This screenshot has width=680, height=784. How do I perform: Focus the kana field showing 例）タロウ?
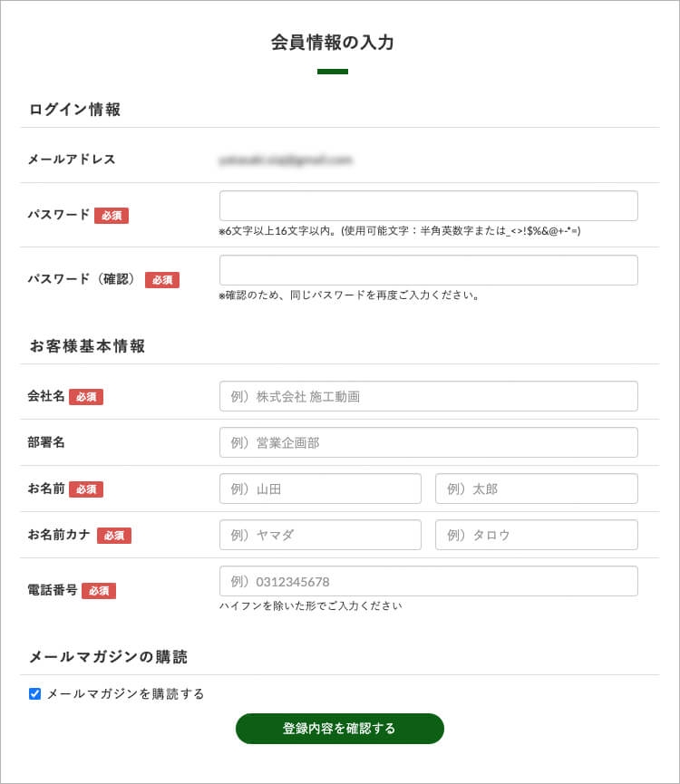point(536,535)
